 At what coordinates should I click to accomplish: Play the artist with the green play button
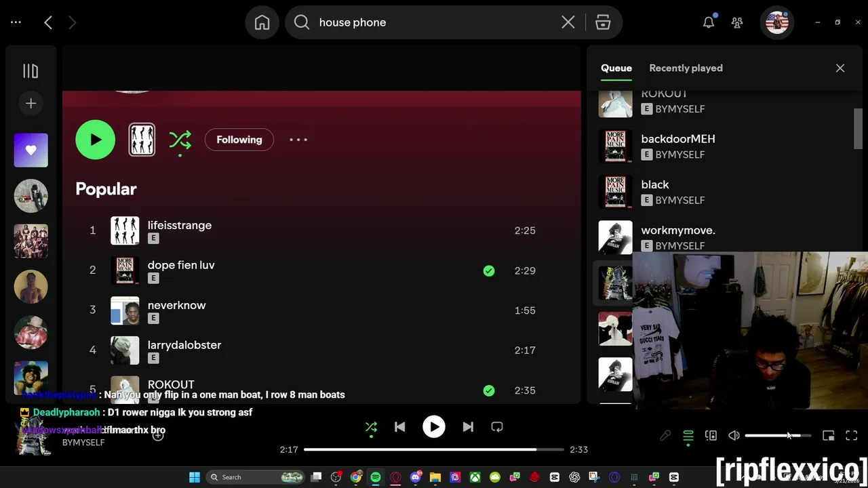coord(96,140)
